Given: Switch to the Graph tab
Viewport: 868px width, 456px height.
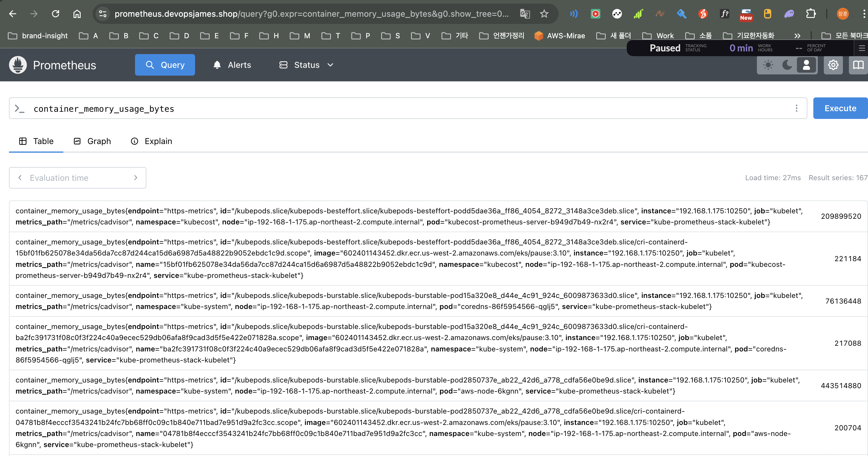Looking at the screenshot, I should [x=92, y=141].
